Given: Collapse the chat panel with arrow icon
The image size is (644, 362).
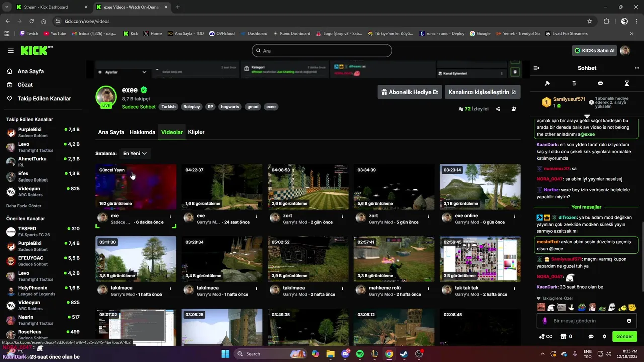Looking at the screenshot, I should point(536,68).
